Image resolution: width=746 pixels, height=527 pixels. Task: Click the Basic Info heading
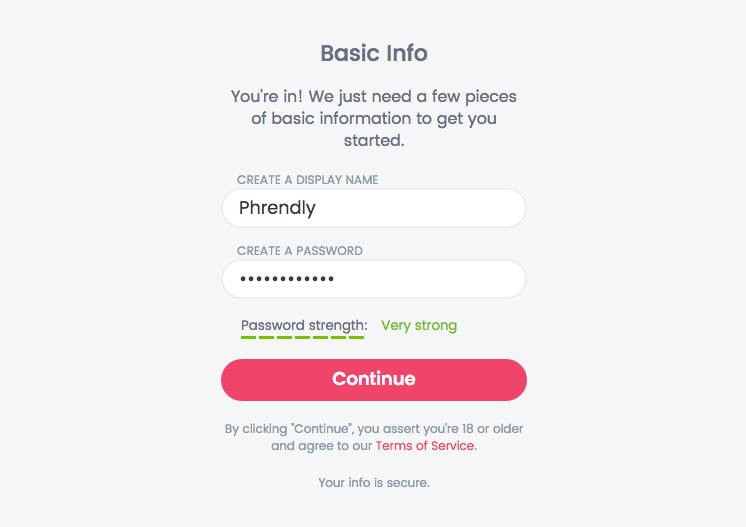[373, 53]
